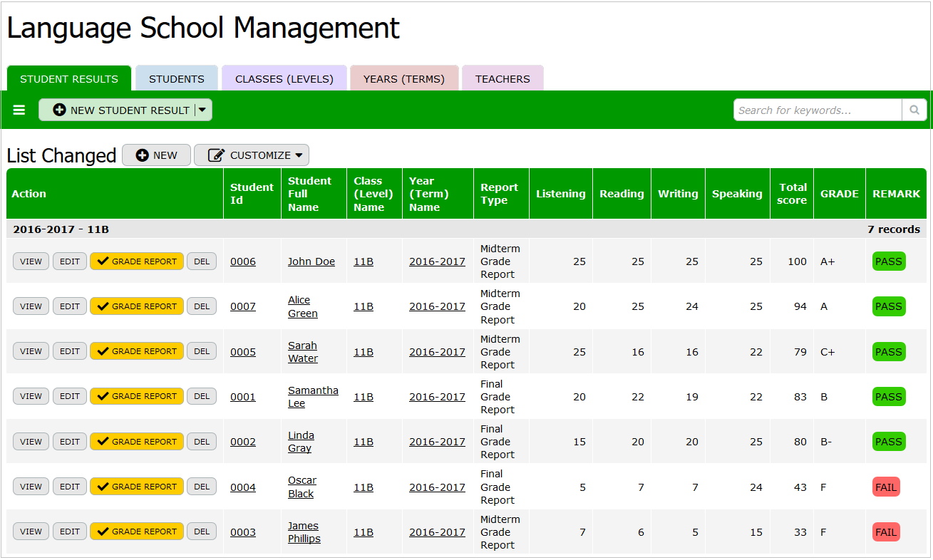Click in the keyword search field

817,110
